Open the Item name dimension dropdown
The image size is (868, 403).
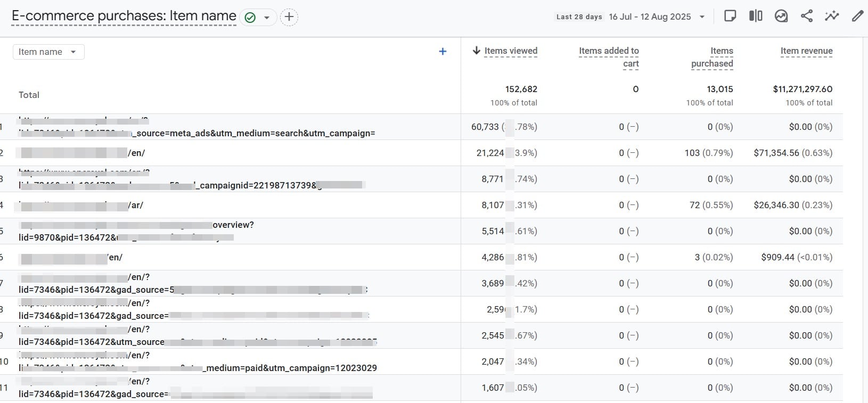(48, 52)
